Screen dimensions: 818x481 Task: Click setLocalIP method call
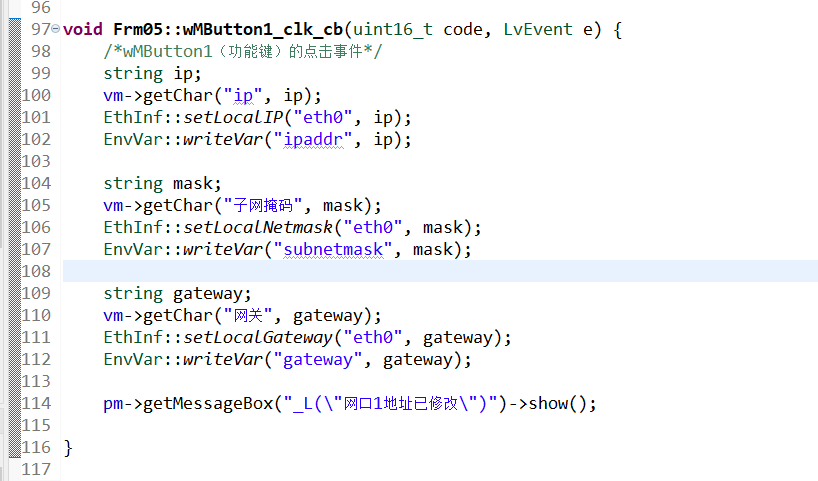(233, 117)
